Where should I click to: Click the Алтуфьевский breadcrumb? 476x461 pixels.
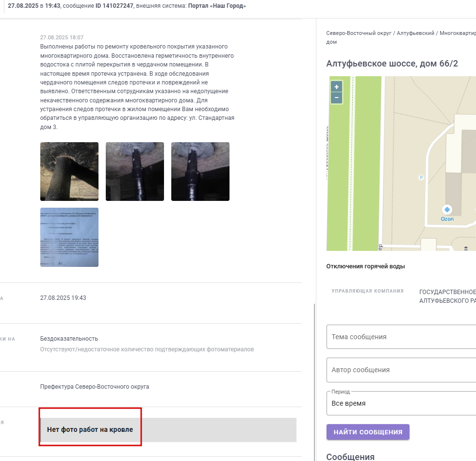click(415, 33)
